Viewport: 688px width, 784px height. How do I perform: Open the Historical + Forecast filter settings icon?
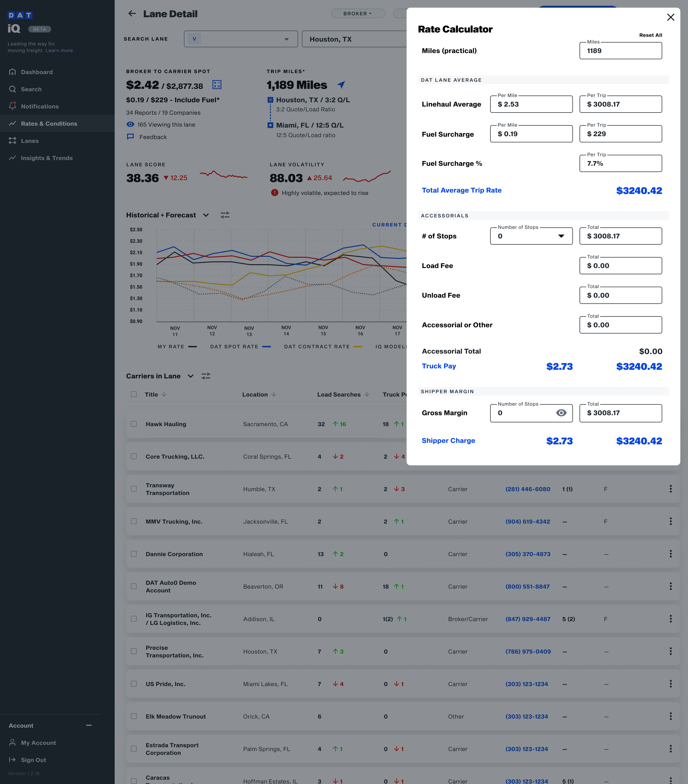click(x=225, y=215)
